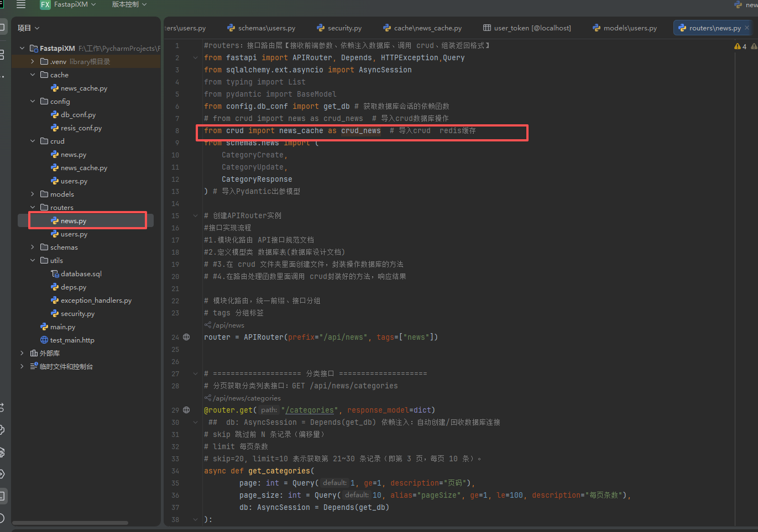
Task: Expand the 外部库 external libraries node
Action: point(22,354)
